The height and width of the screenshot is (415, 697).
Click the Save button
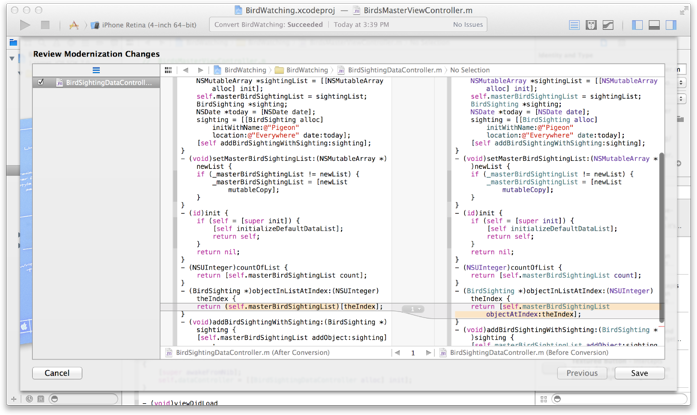[639, 373]
